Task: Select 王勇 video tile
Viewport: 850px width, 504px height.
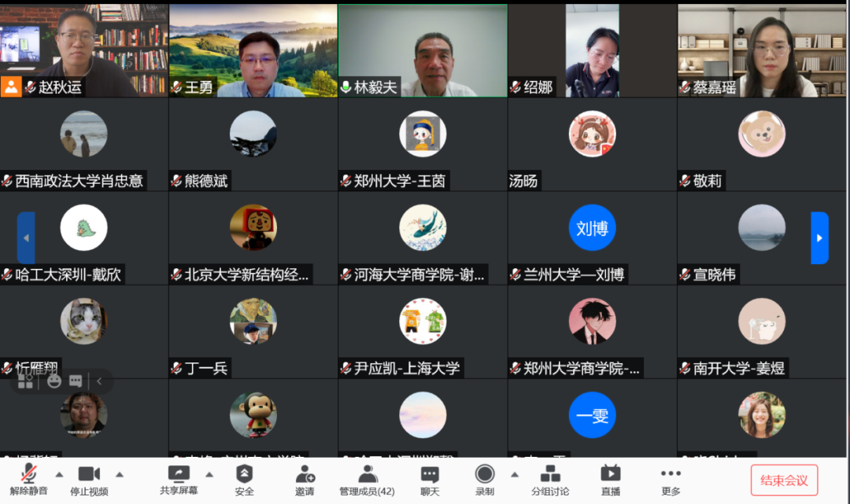Action: [253, 51]
